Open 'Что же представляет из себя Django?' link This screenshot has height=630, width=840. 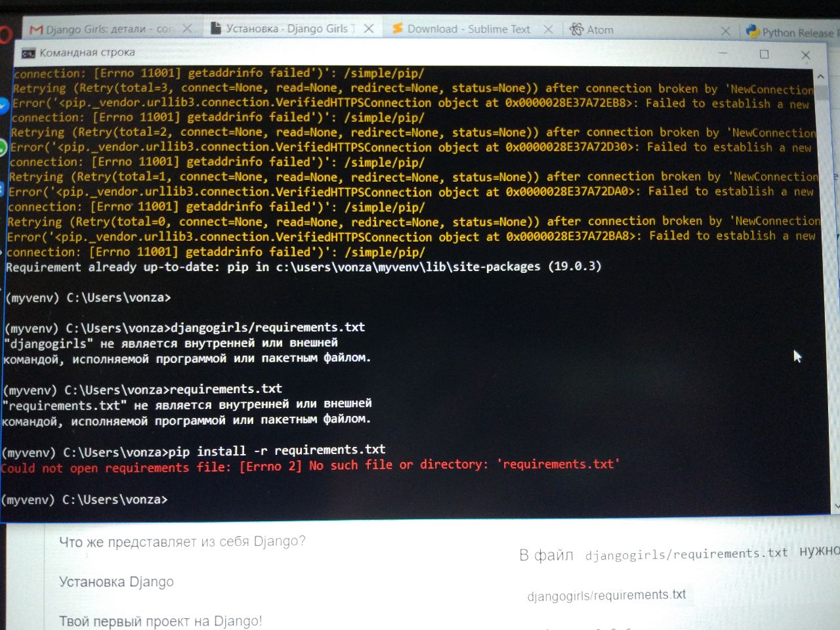click(182, 541)
